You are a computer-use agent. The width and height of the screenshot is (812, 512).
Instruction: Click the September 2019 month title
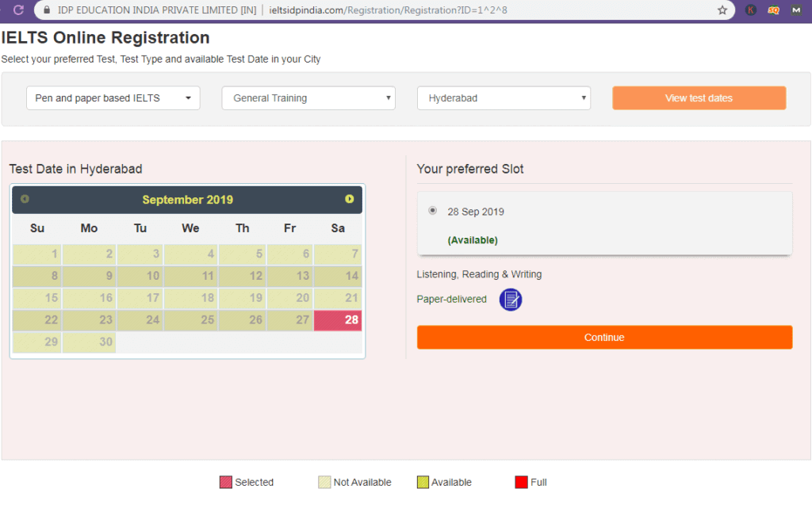tap(187, 200)
